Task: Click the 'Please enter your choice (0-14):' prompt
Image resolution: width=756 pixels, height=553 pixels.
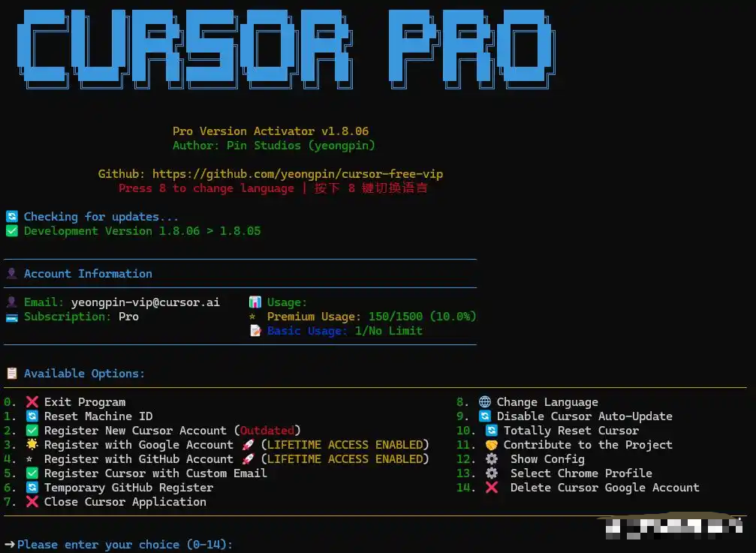Action: (125, 544)
